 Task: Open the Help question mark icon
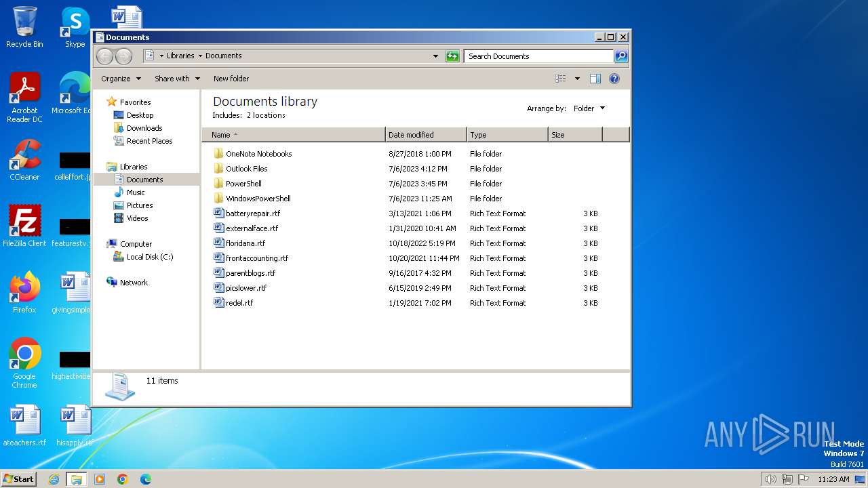[x=614, y=79]
